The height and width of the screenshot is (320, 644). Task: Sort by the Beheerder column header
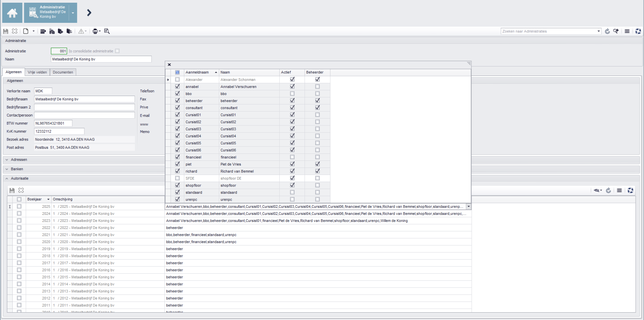click(x=317, y=72)
